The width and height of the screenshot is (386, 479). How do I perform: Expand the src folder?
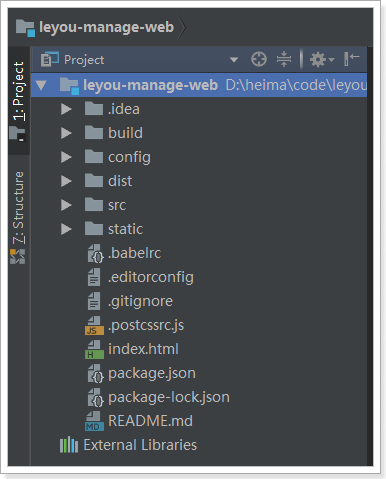coord(66,205)
